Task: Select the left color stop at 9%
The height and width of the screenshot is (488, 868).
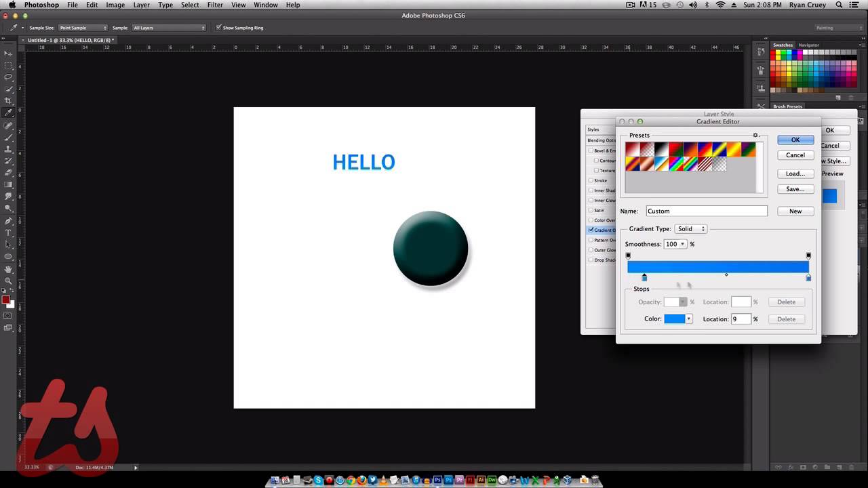Action: coord(644,277)
